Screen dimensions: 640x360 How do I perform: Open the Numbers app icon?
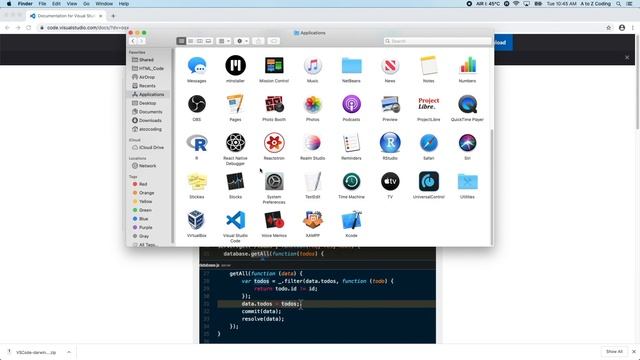467,65
